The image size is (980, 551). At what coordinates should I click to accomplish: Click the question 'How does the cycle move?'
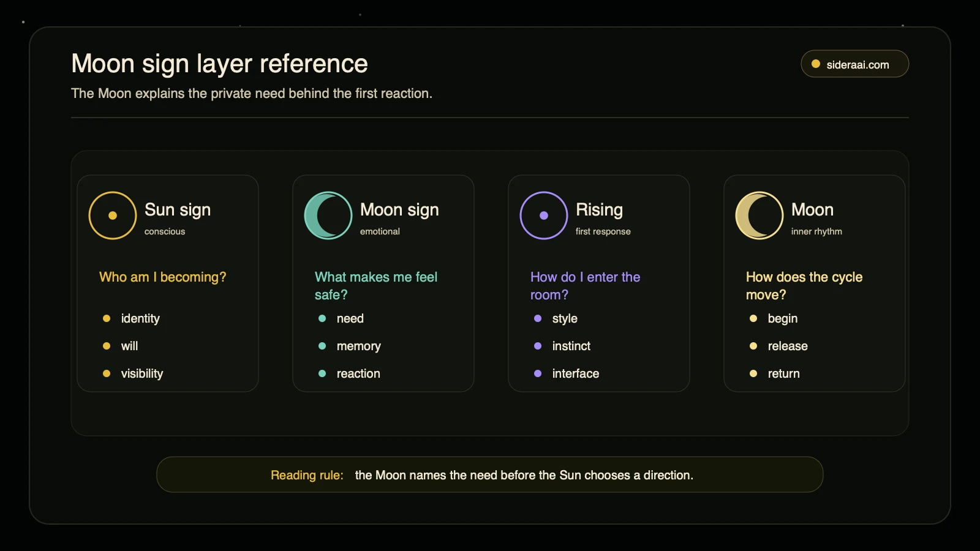point(804,286)
